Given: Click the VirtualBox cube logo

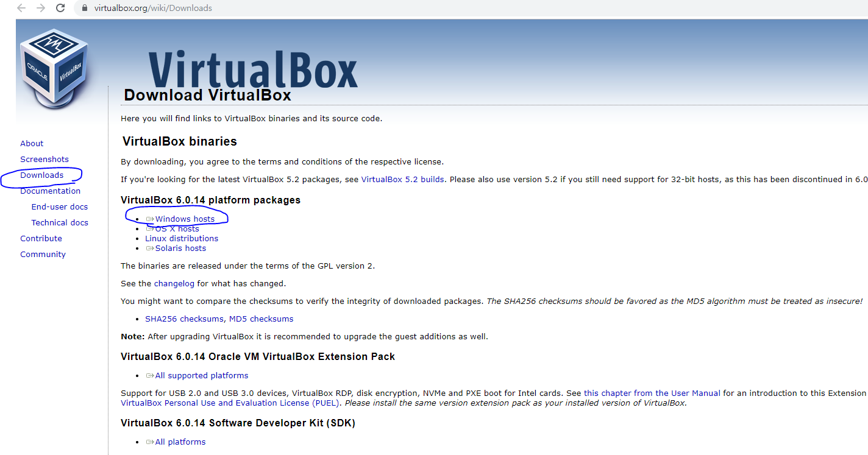Looking at the screenshot, I should pyautogui.click(x=54, y=69).
